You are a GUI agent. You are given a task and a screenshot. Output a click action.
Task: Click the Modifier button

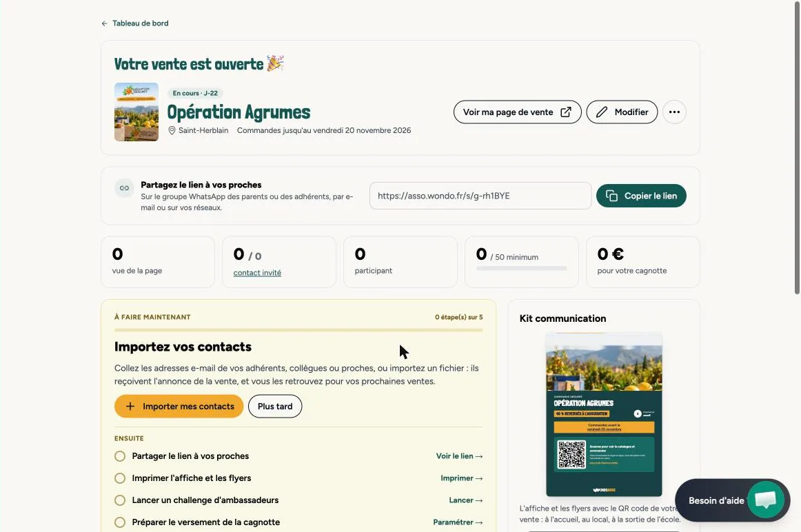pos(622,112)
